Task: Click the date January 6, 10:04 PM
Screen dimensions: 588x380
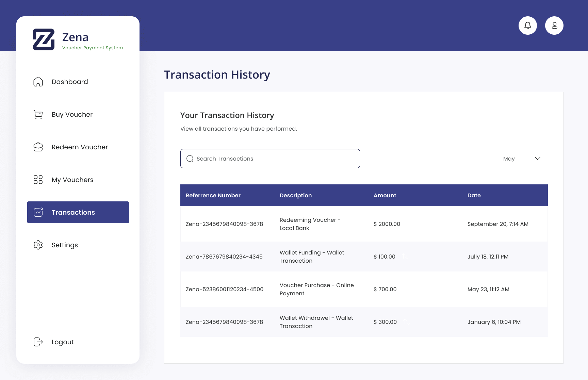Action: pos(494,322)
